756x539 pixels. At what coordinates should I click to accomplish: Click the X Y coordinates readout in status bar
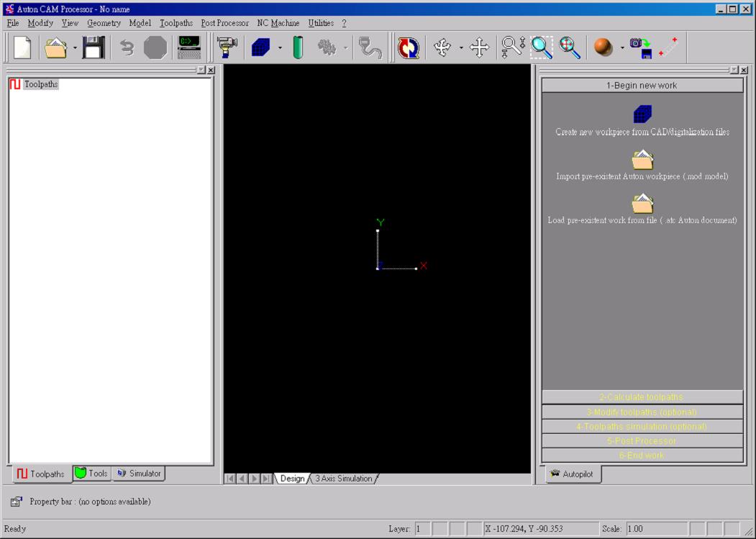click(542, 529)
